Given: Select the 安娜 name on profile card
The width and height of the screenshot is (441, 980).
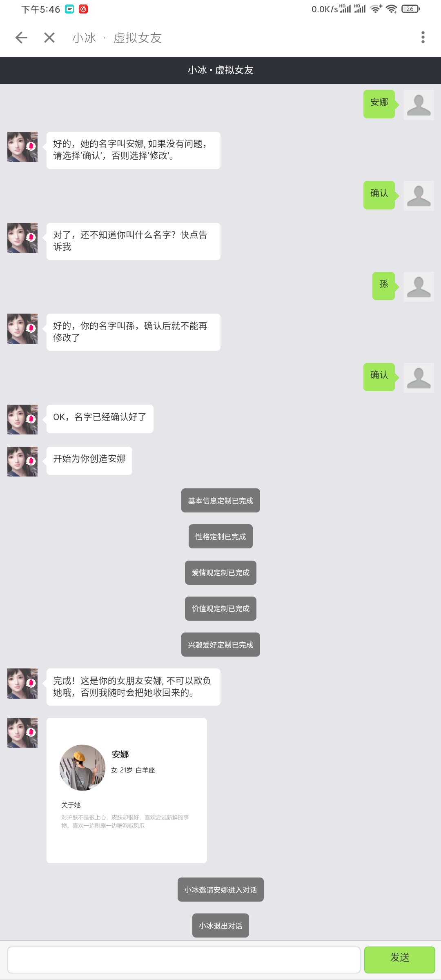Looking at the screenshot, I should point(120,755).
